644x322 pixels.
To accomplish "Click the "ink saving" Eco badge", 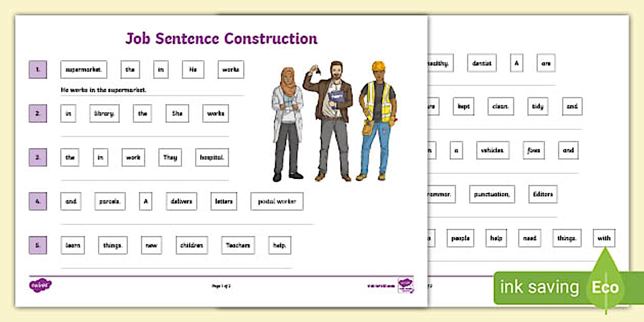I will click(x=538, y=287).
